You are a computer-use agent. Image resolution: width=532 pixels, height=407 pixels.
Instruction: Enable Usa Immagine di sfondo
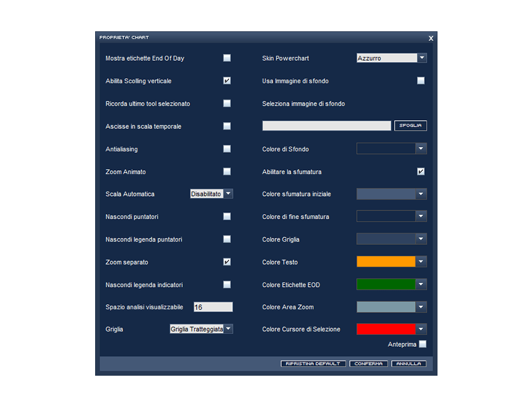421,81
